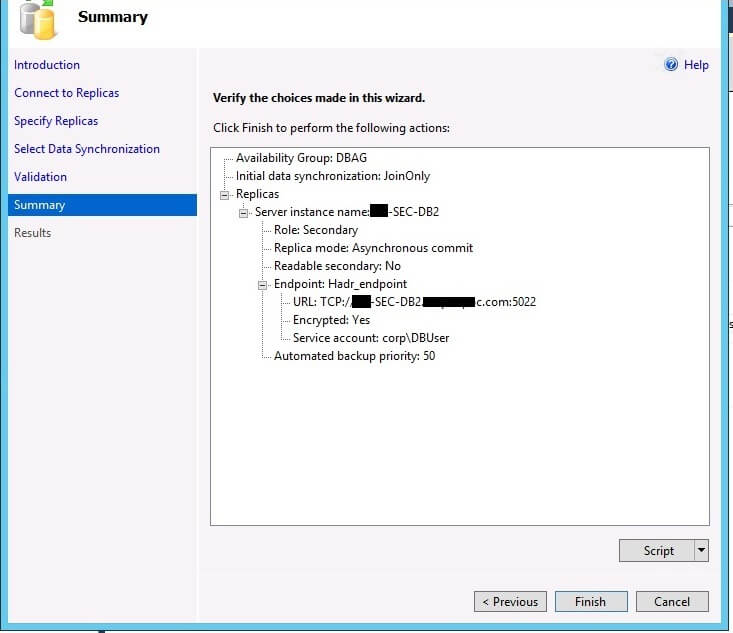Cancel the wizard
733x633 pixels.
coord(672,601)
